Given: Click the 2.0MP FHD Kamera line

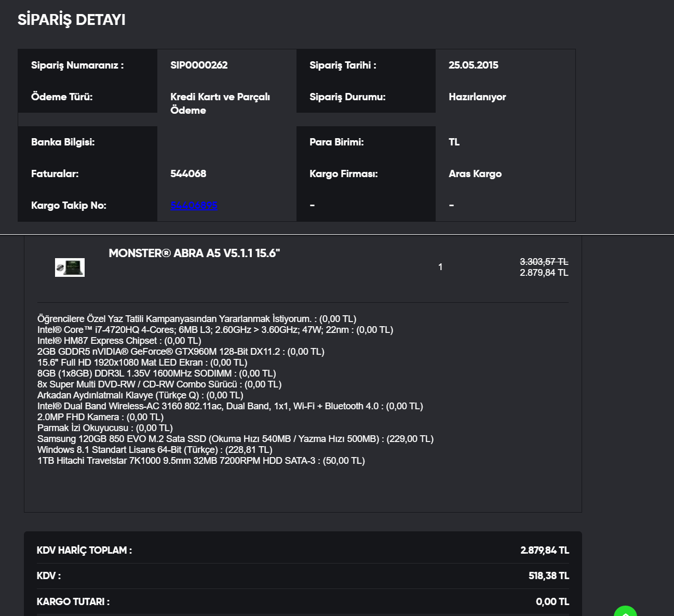Looking at the screenshot, I should 101,417.
